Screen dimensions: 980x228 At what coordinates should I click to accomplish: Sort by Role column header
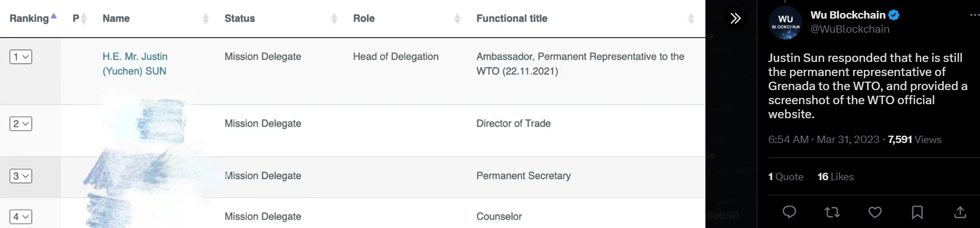364,19
